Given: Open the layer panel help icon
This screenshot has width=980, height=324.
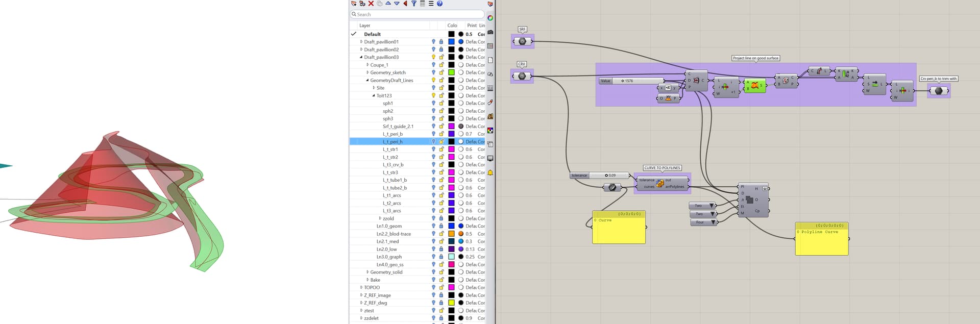Looking at the screenshot, I should click(x=439, y=4).
